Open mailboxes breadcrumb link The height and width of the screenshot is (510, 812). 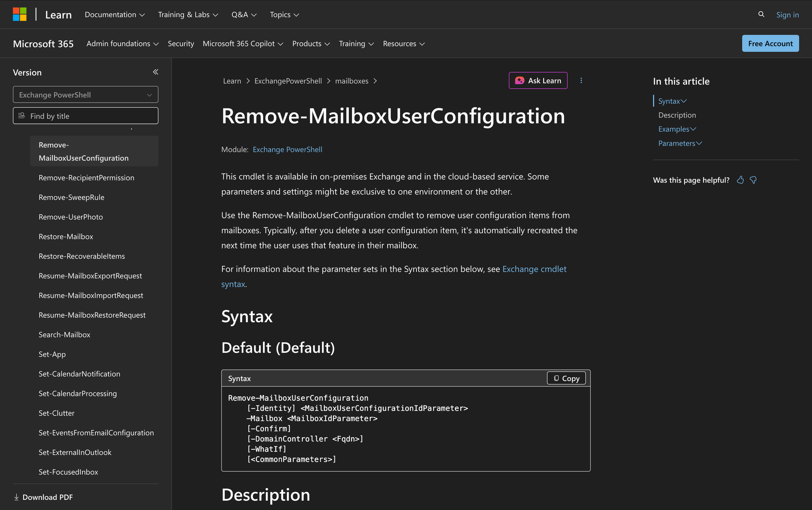tap(352, 81)
